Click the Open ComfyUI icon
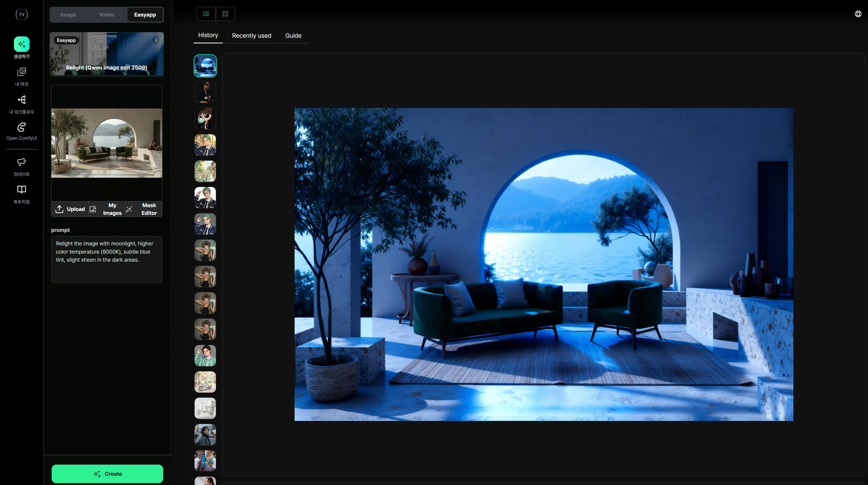Viewport: 868px width, 485px height. [x=22, y=127]
